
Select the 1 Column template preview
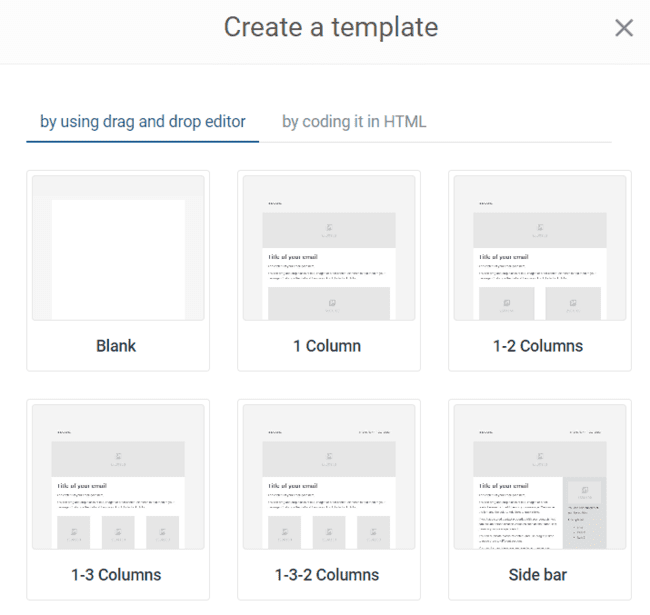coord(329,248)
